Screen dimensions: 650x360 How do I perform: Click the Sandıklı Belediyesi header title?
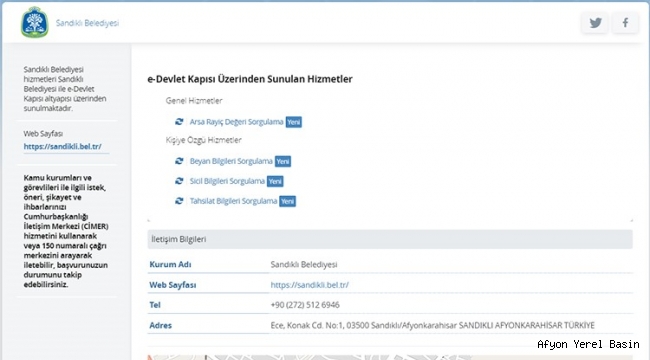(x=87, y=23)
